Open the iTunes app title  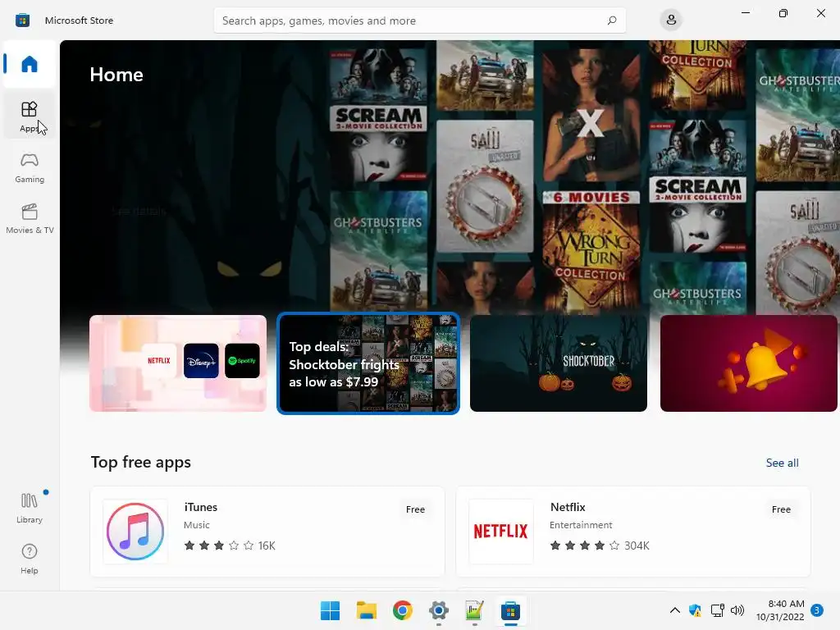(201, 507)
